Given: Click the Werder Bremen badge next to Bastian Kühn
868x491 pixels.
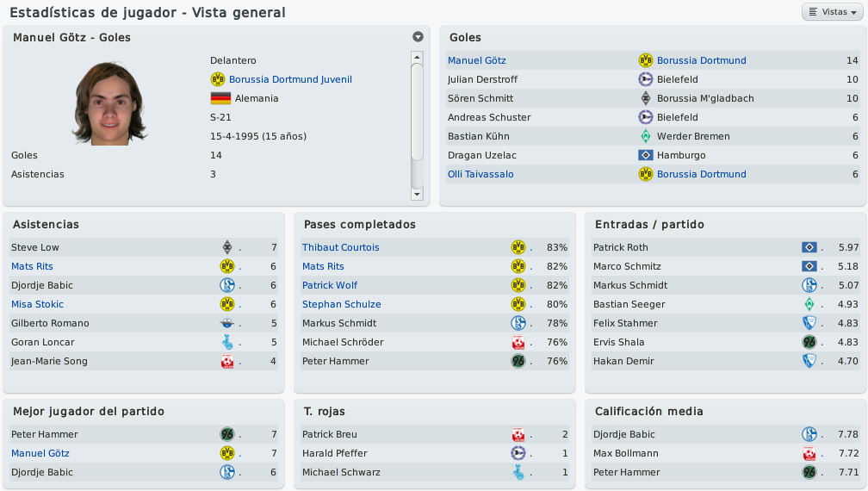Looking at the screenshot, I should point(646,136).
